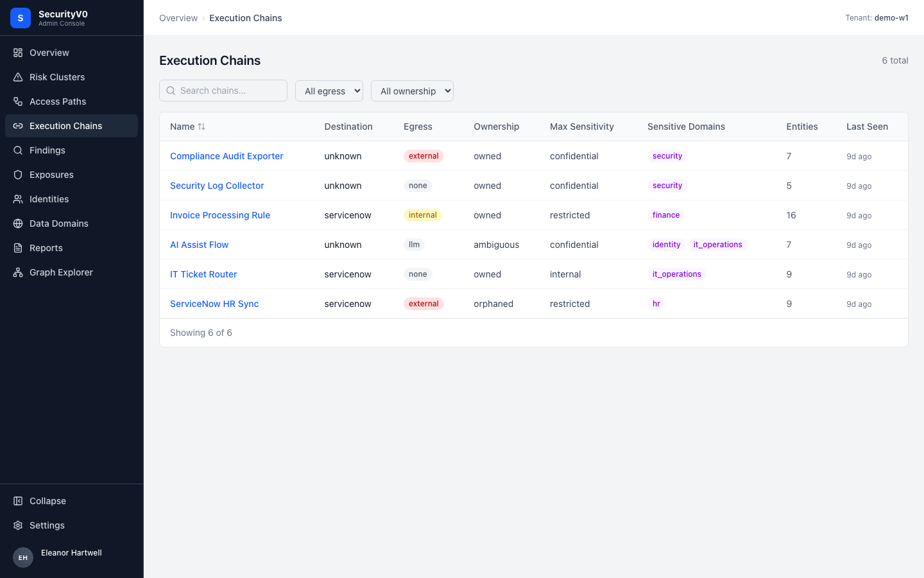Click the Exposures shield icon
Screen dimensions: 924x578
tap(18, 175)
